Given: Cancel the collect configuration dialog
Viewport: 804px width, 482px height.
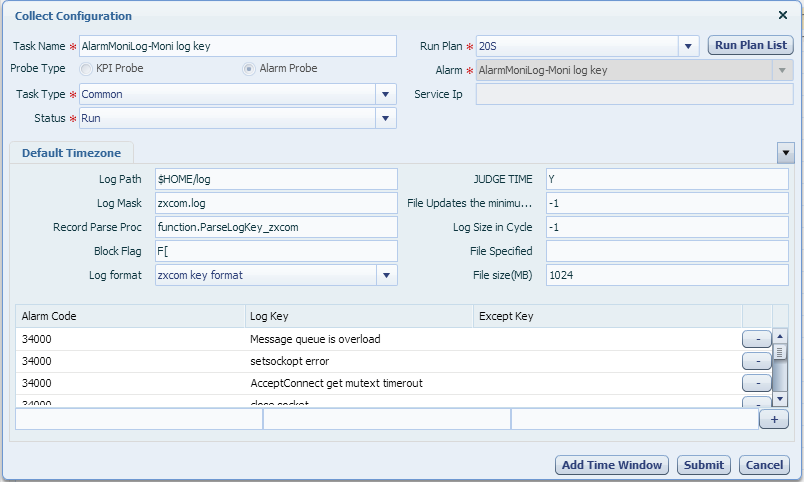Looking at the screenshot, I should click(x=764, y=465).
